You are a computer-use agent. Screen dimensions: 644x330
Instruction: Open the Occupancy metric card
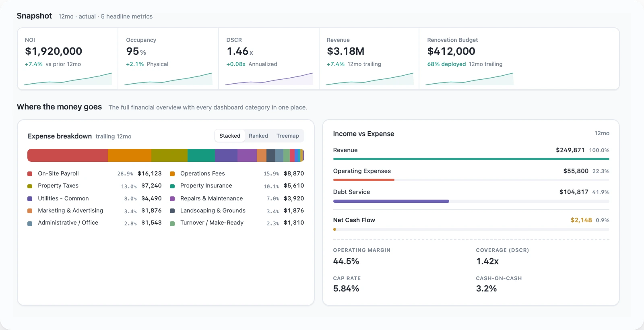coord(168,59)
